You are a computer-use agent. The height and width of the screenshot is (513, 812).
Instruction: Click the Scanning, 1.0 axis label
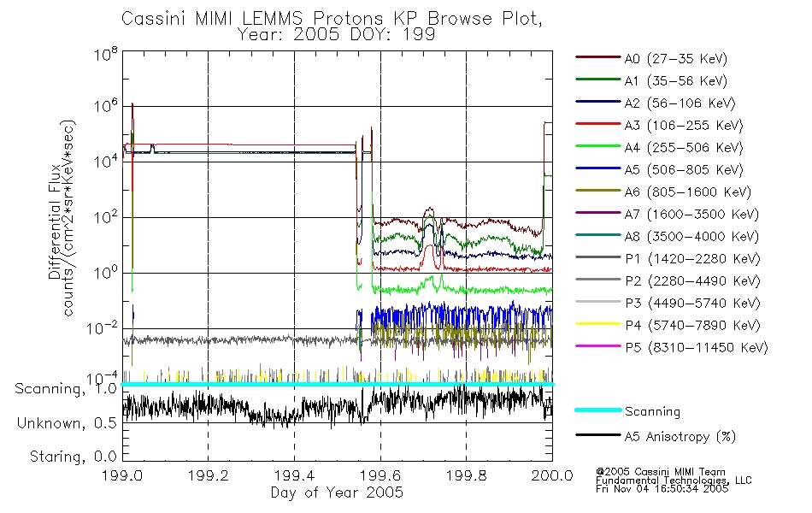(x=66, y=389)
